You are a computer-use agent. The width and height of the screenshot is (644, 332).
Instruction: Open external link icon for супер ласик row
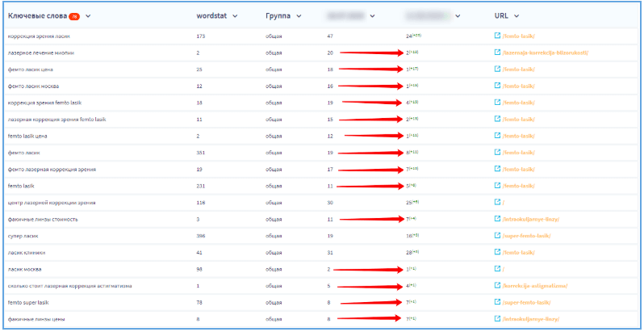pos(497,236)
